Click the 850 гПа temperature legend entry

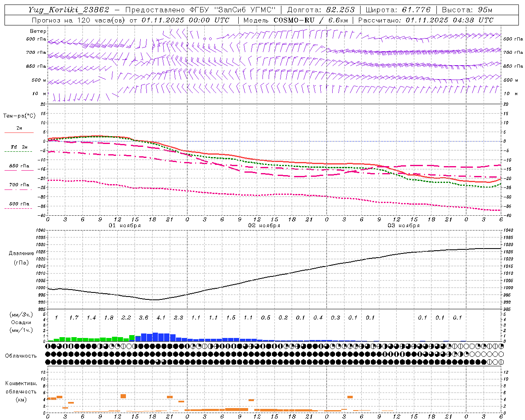[19, 166]
